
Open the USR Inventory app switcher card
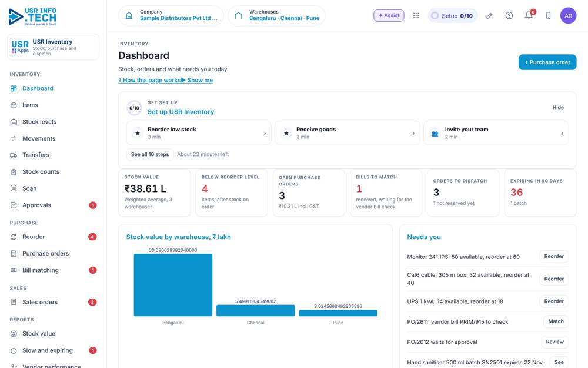click(54, 47)
